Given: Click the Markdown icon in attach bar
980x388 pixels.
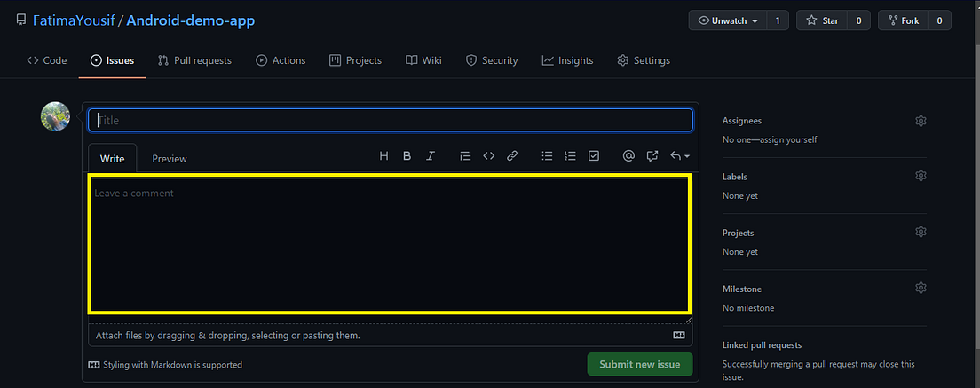Looking at the screenshot, I should click(679, 336).
